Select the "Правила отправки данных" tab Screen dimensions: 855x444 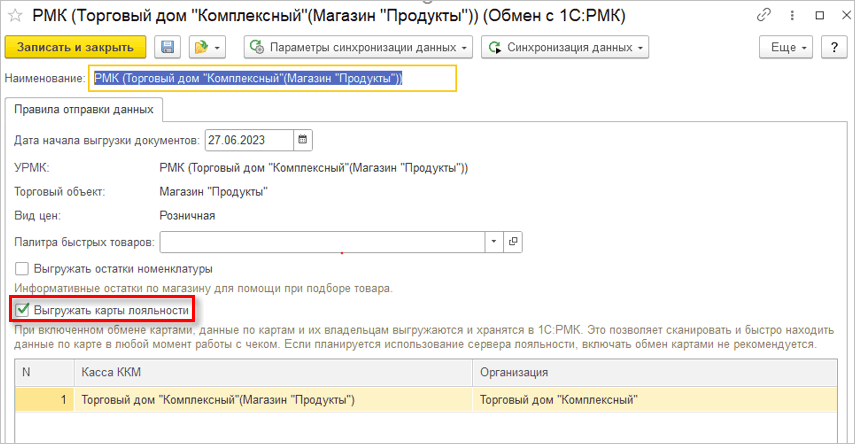point(84,110)
